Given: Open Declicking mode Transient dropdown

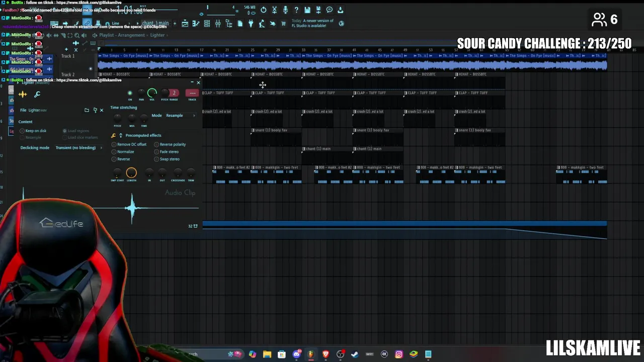Looking at the screenshot, I should 78,148.
